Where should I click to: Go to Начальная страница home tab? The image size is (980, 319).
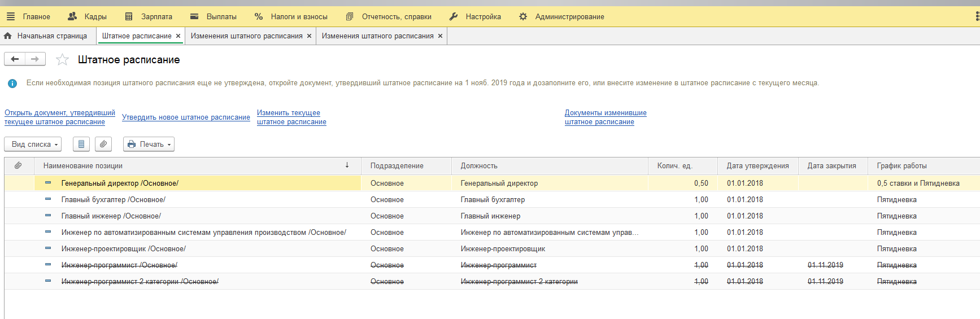[46, 36]
